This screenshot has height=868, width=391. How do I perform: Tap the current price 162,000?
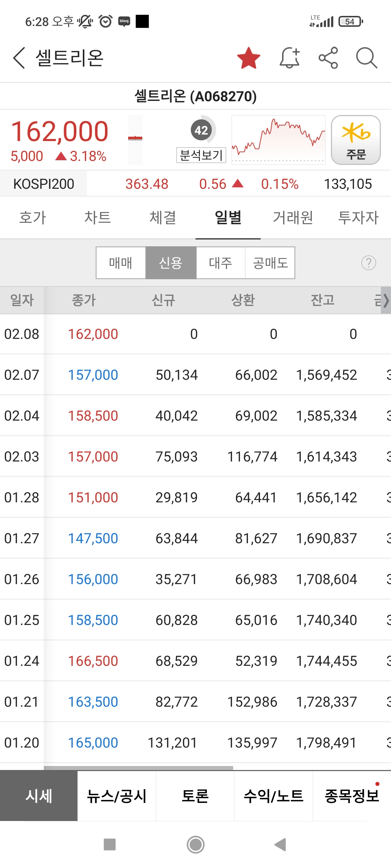[60, 132]
